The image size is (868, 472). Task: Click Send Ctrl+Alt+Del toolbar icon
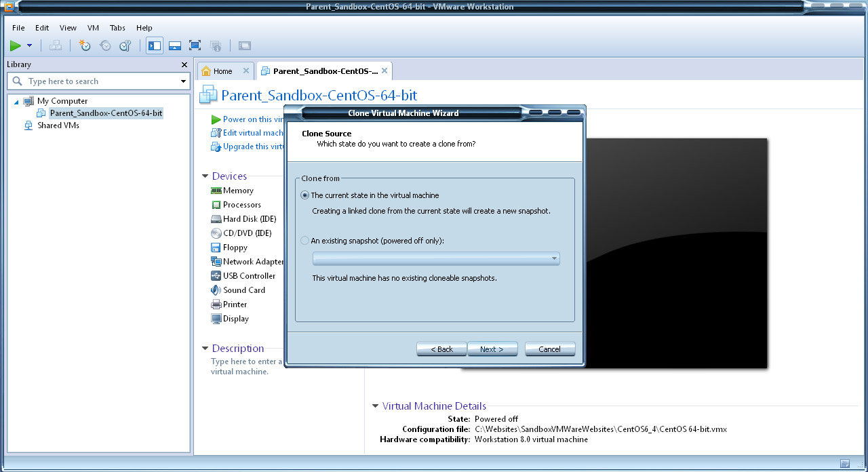(x=56, y=46)
